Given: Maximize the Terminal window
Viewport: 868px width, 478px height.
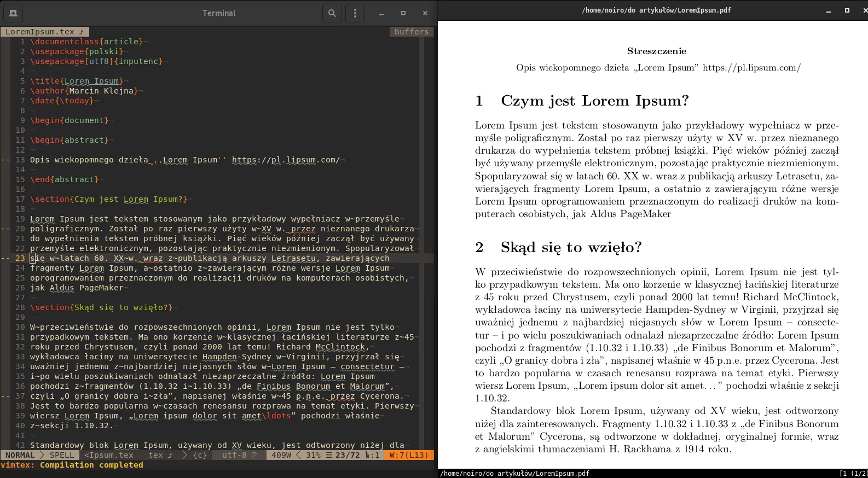Looking at the screenshot, I should click(403, 13).
